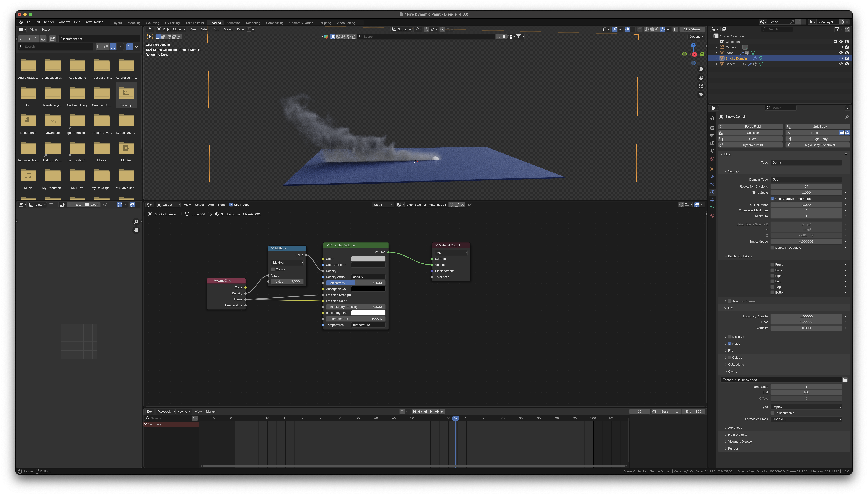Pause viewport rendering with the pause icon
Viewport: 868px width, 495px height.
(x=675, y=29)
